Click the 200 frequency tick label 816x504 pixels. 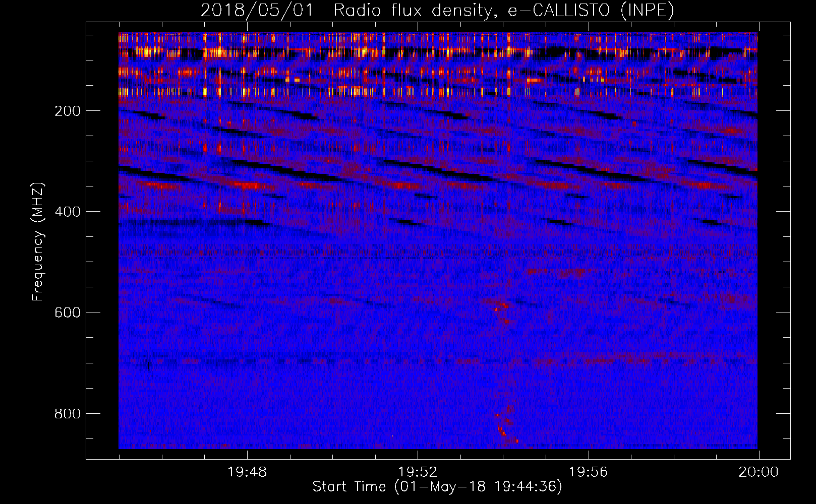(x=67, y=111)
